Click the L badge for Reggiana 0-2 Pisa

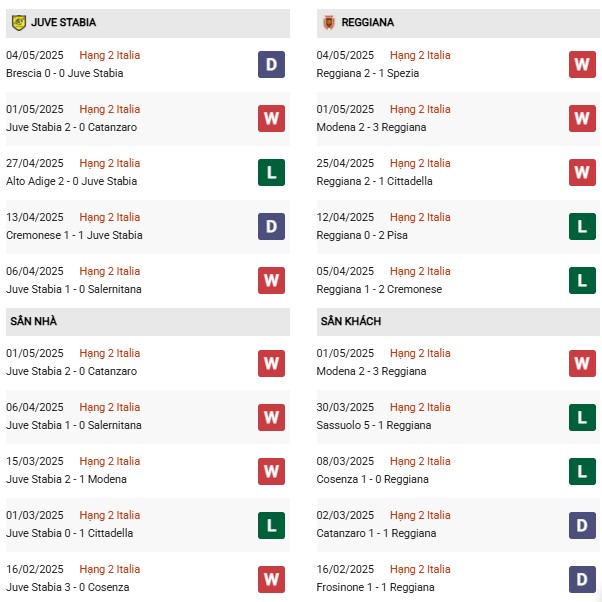[x=582, y=227]
